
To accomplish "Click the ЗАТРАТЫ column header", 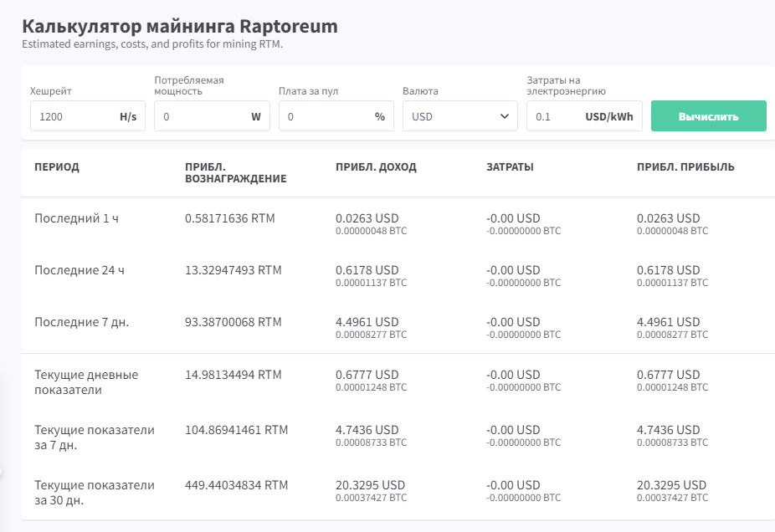I will (x=510, y=167).
